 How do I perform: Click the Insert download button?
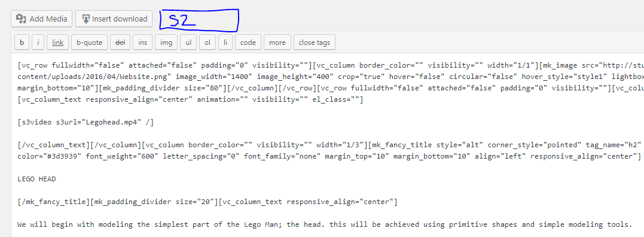click(114, 19)
